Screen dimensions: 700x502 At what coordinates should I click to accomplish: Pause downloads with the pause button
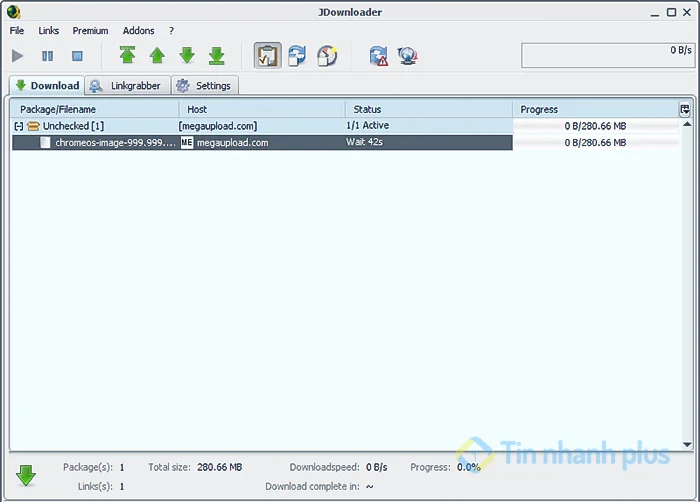[47, 56]
